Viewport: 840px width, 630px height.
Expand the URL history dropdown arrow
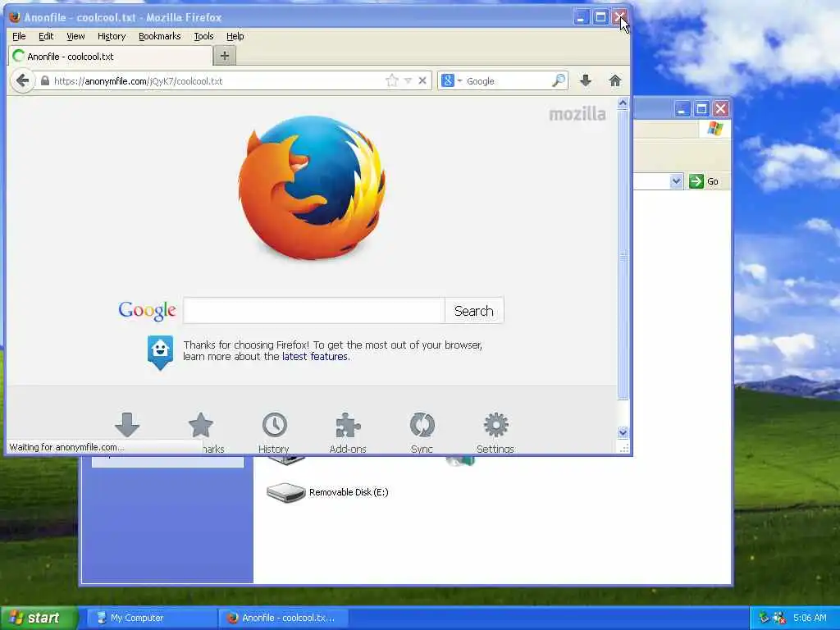[x=409, y=81]
